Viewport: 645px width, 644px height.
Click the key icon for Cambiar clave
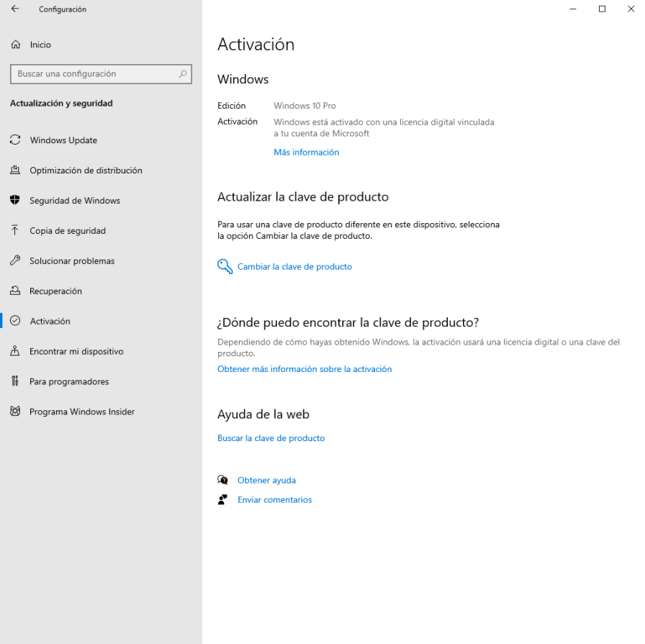pos(225,266)
